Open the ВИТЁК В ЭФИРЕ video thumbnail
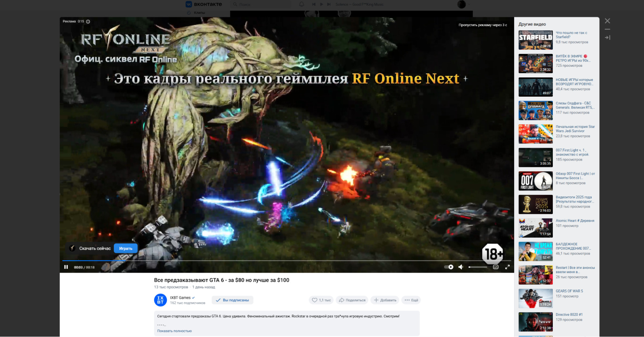The width and height of the screenshot is (644, 337). coord(535,64)
